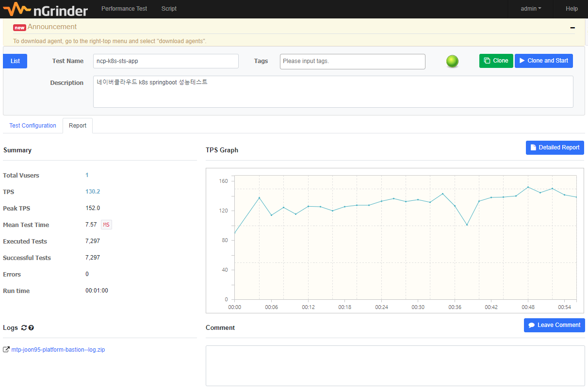Click the TPS Graph heading
588x391 pixels.
222,150
